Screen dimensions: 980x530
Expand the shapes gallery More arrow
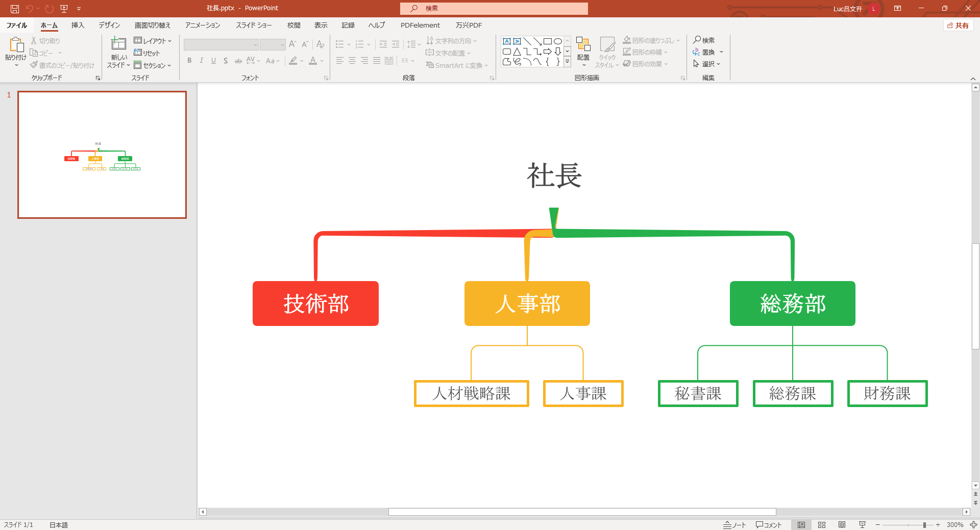click(x=567, y=62)
